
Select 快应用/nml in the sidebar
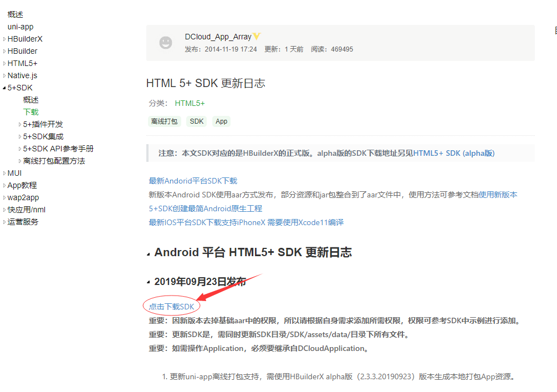point(26,210)
